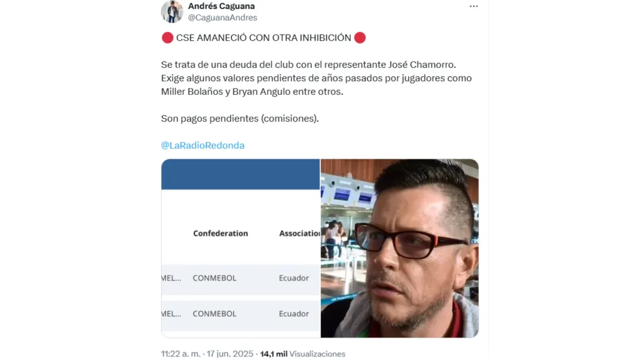Open the photo of man with glasses

[x=399, y=248]
